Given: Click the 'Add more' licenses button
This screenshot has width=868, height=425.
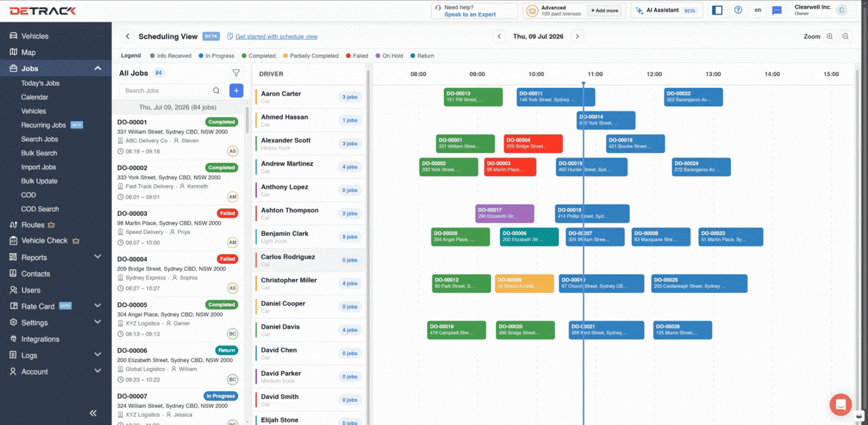Looking at the screenshot, I should point(604,10).
